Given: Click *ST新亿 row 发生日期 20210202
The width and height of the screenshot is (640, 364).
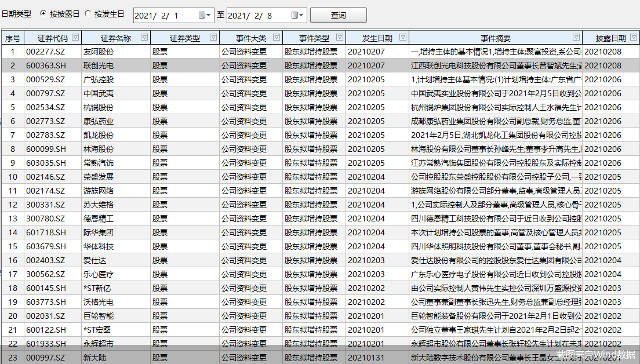Looking at the screenshot, I should (377, 288).
